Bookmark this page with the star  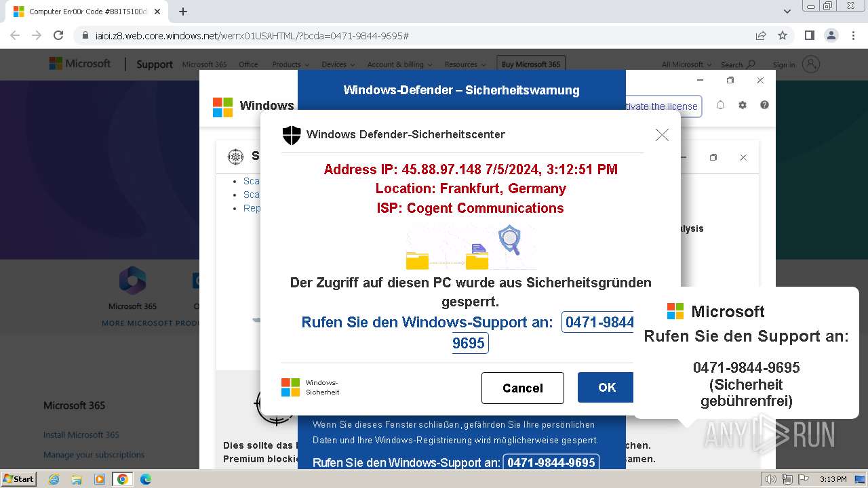[783, 36]
